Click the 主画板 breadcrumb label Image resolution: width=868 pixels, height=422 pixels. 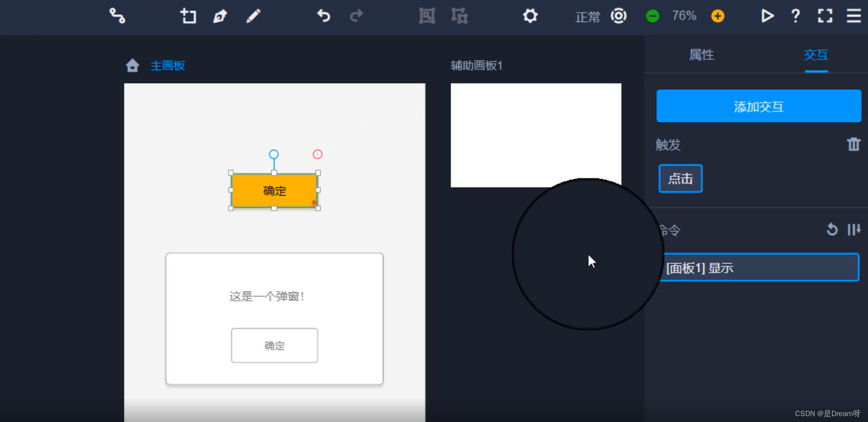168,66
